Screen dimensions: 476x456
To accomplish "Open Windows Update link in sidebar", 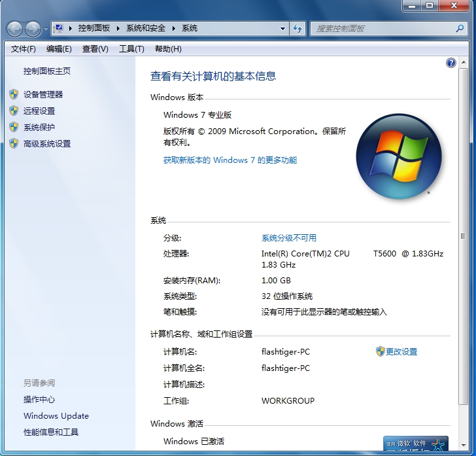I will [x=56, y=416].
